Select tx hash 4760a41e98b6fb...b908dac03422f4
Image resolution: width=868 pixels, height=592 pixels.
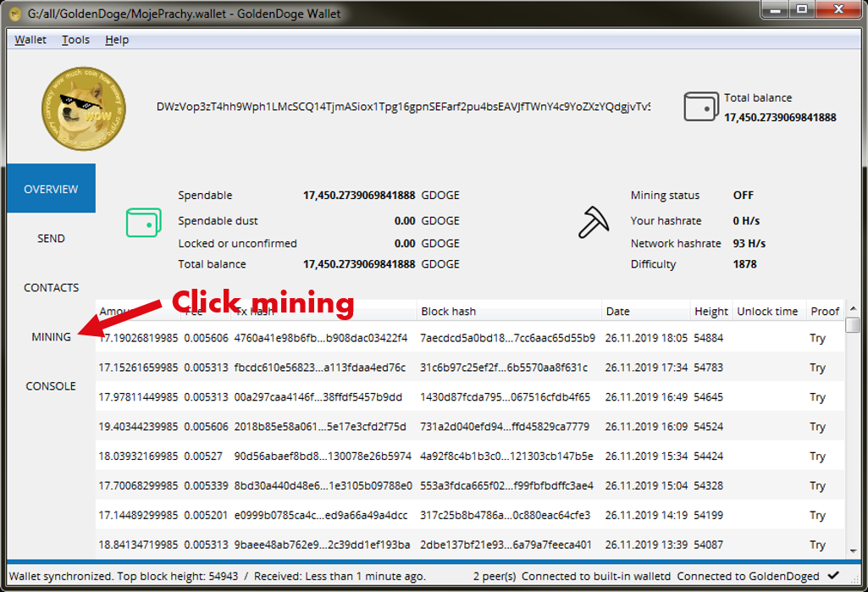[x=320, y=338]
